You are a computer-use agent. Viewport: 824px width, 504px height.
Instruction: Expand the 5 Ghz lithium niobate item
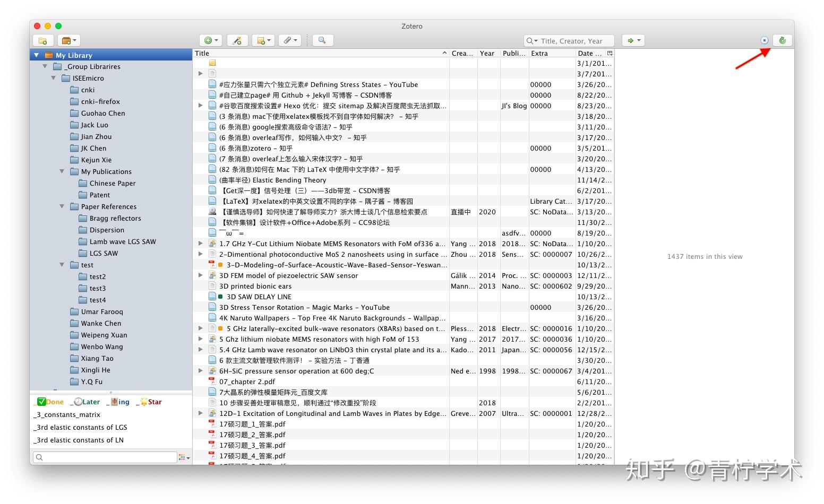click(200, 339)
